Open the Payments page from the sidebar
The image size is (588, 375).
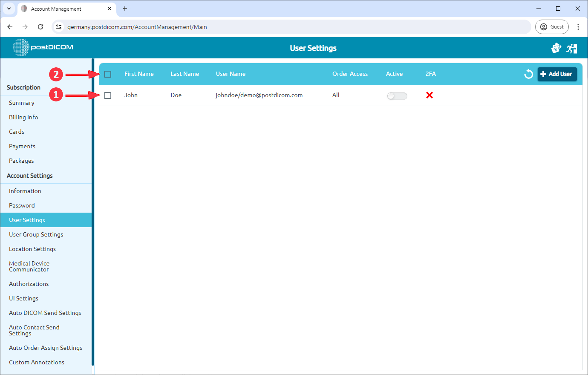click(x=22, y=146)
